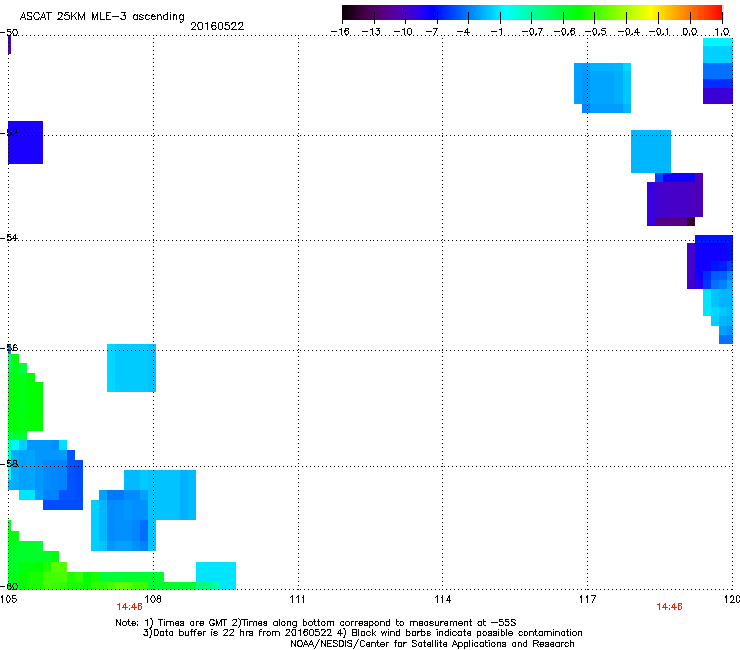This screenshot has height=650, width=740.
Task: Select the '-52' latitude axis label
Action: [x=9, y=132]
